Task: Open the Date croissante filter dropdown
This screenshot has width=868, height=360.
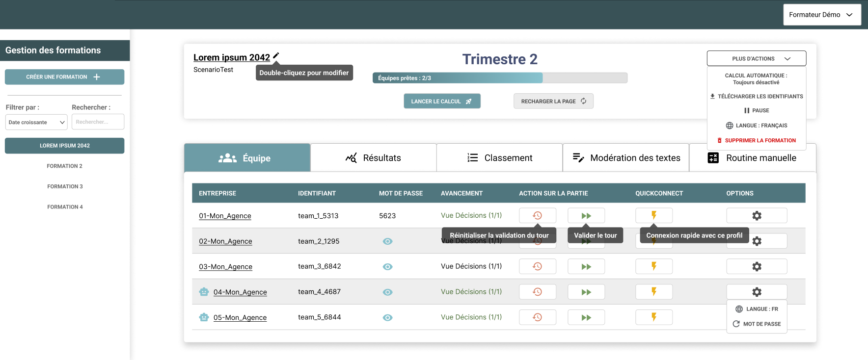Action: click(x=36, y=122)
